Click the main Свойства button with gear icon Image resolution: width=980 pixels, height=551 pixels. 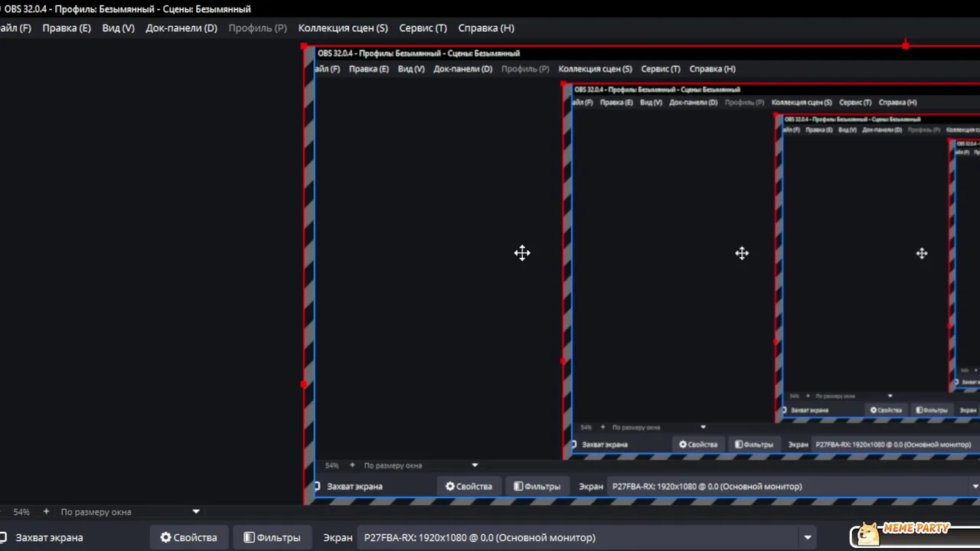188,537
